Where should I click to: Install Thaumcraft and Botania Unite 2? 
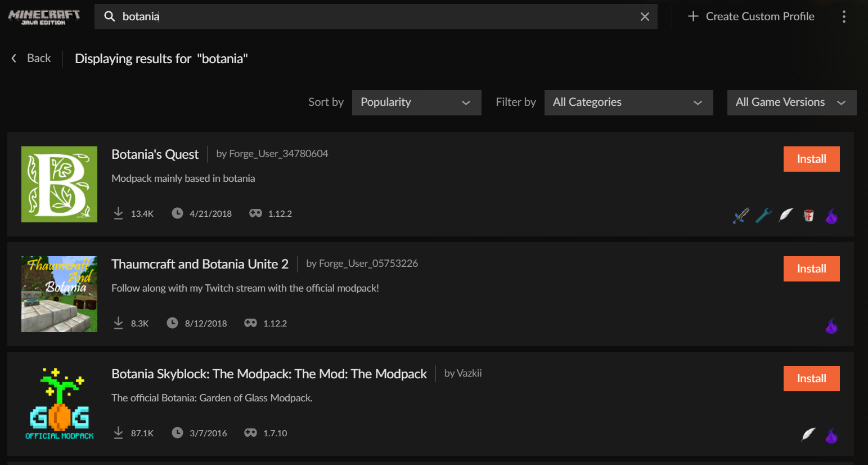[811, 269]
